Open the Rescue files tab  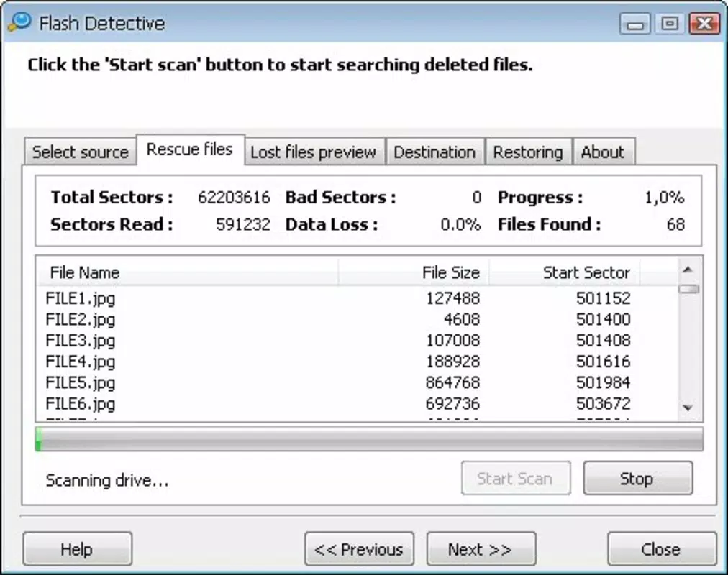pyautogui.click(x=190, y=149)
